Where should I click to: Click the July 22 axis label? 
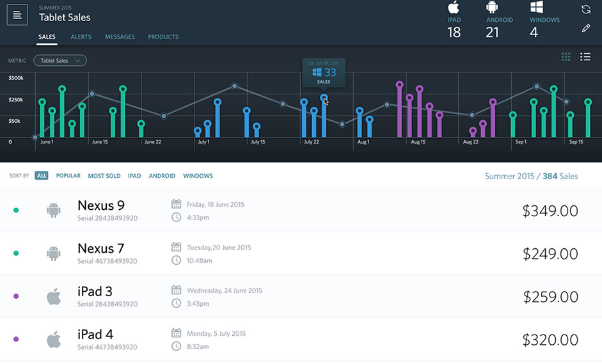click(312, 141)
